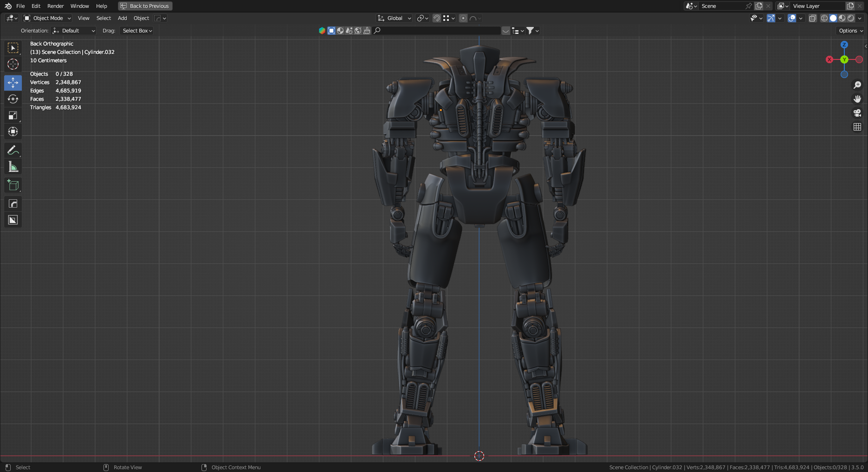Open the Drag Select Box dropdown

coord(136,31)
